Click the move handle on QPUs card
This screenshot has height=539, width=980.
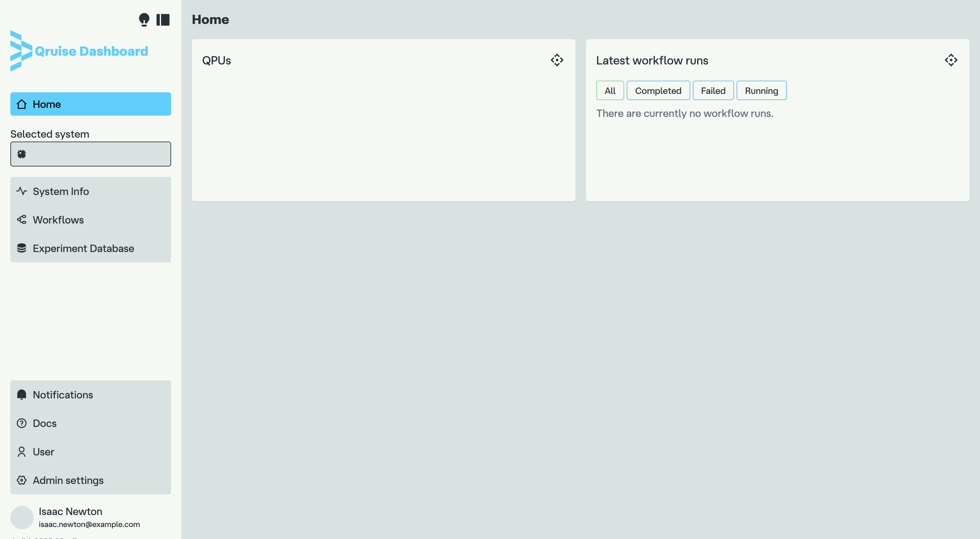[557, 60]
